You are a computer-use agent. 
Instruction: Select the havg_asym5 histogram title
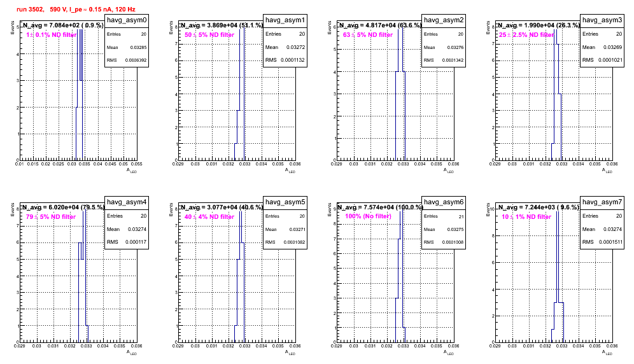(x=285, y=202)
